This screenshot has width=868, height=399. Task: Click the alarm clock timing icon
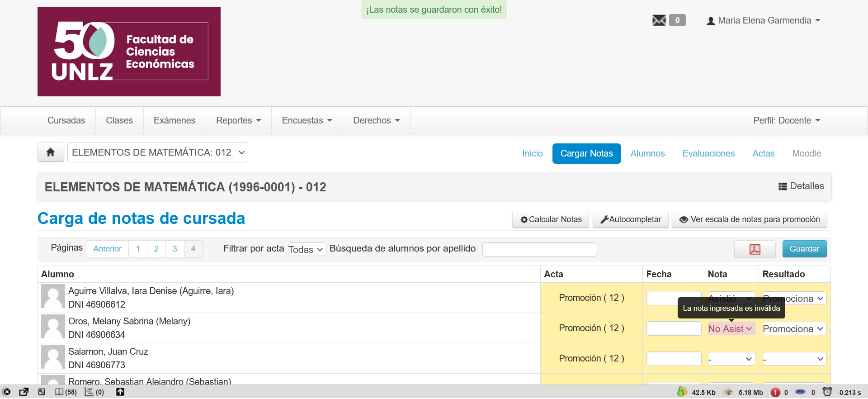tap(827, 392)
